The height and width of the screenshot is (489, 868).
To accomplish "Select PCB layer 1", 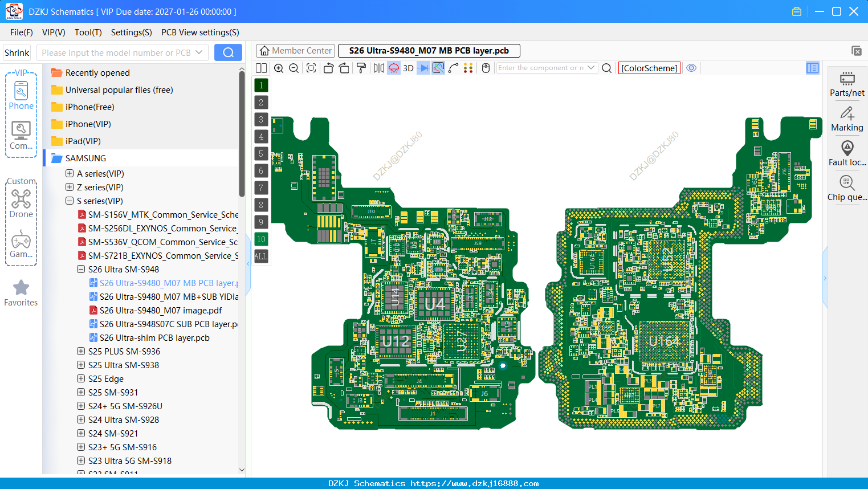I will tap(261, 85).
